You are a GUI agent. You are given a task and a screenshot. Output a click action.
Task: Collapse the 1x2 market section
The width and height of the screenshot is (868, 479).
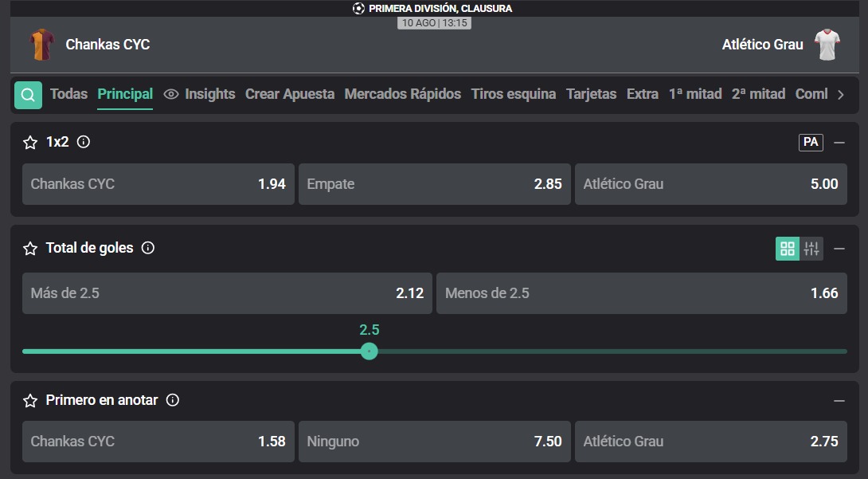coord(839,143)
